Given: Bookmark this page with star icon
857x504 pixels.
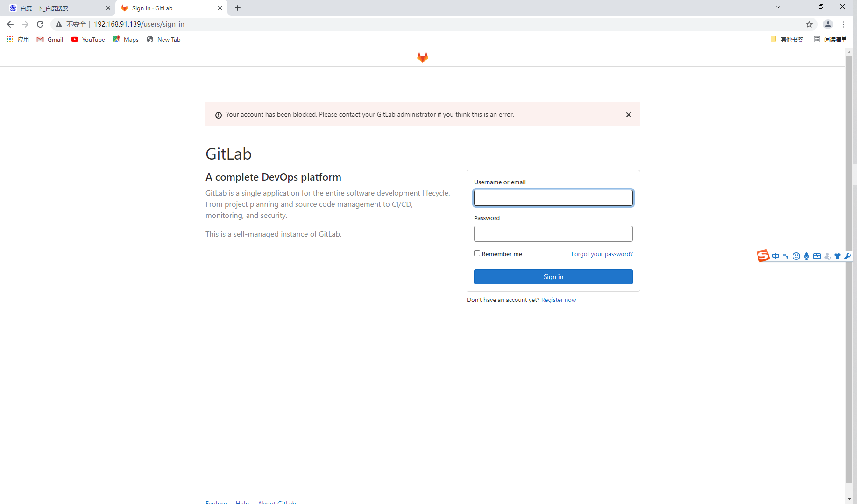Looking at the screenshot, I should (x=809, y=24).
